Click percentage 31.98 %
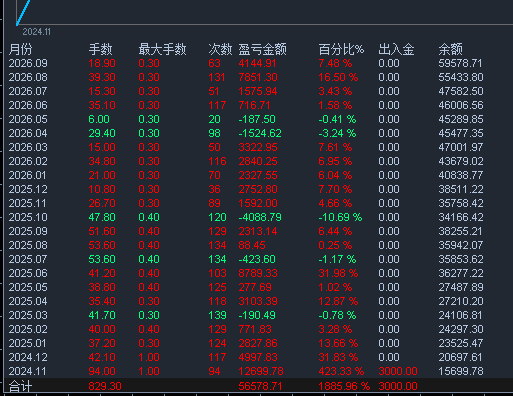 tap(338, 273)
